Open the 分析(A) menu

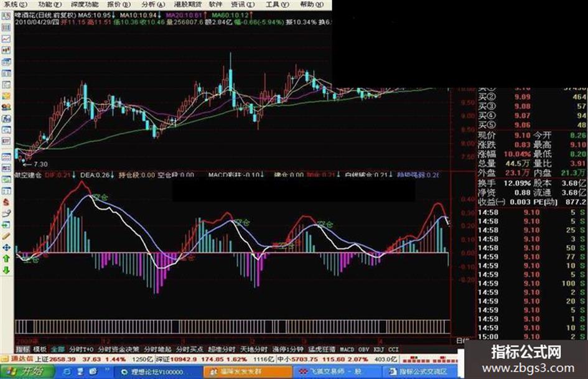(153, 4)
